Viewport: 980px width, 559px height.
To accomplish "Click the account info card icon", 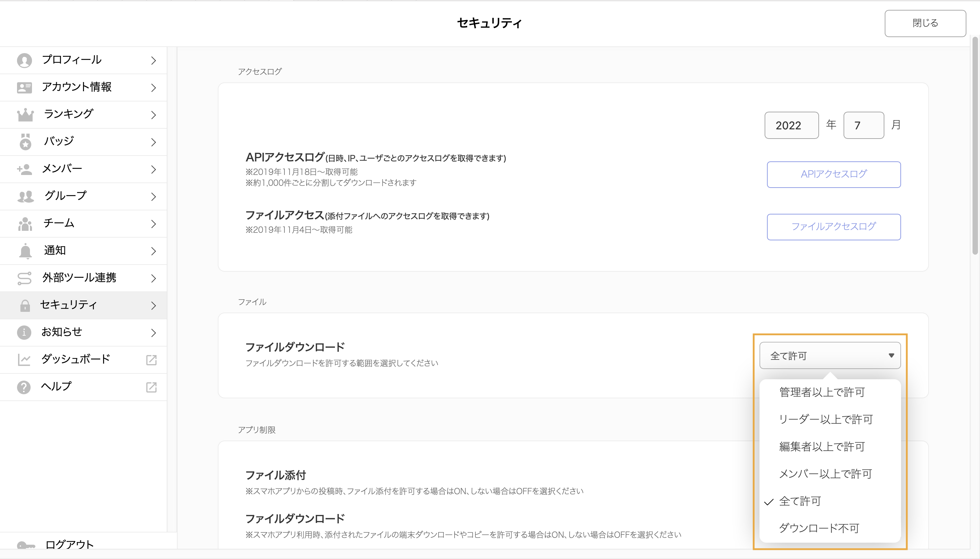I will [x=24, y=87].
